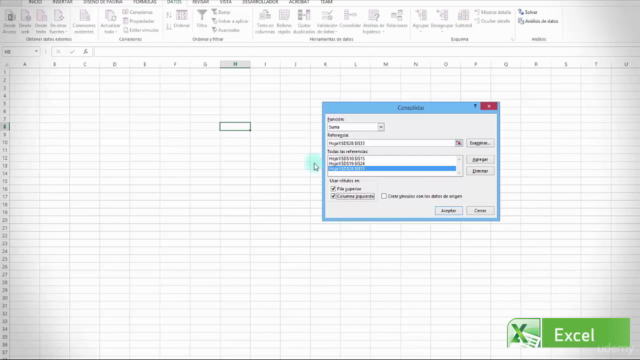Switch to the REVISAR tab
Image resolution: width=640 pixels, height=360 pixels.
(200, 2)
